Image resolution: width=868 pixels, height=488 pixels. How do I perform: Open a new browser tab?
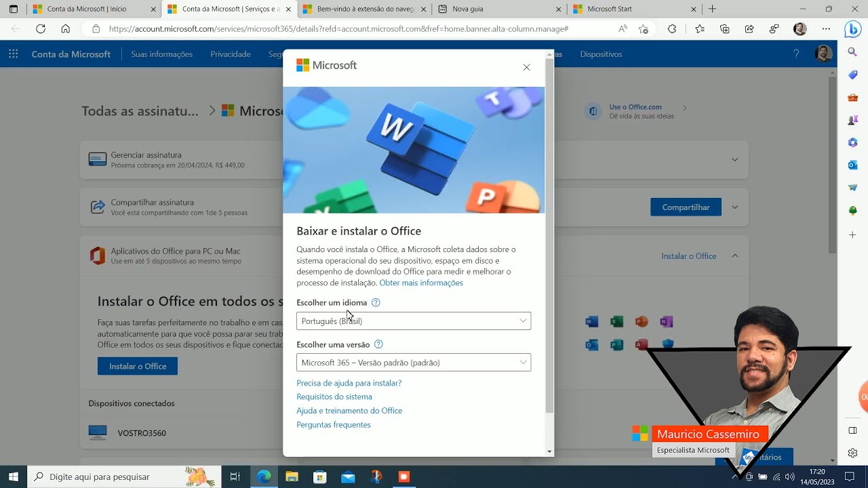click(x=712, y=9)
